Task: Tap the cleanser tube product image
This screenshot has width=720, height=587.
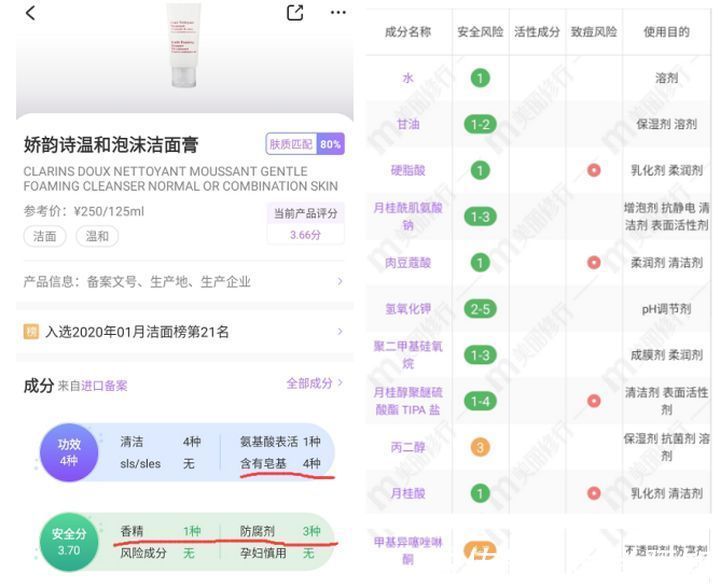Action: click(x=184, y=45)
